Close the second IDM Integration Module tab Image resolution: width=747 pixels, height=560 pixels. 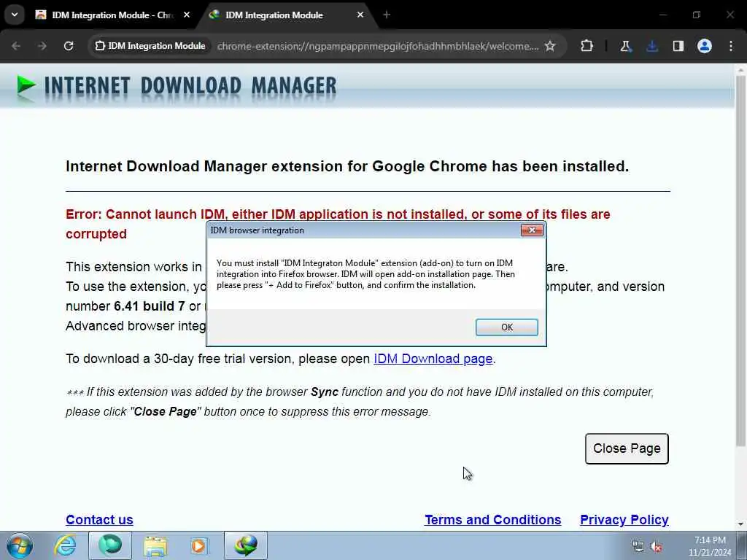[360, 15]
